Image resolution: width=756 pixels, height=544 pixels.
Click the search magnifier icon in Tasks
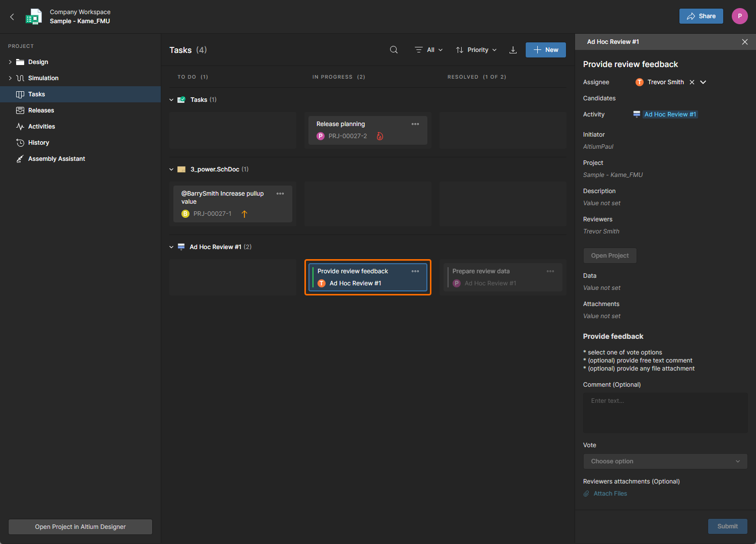pyautogui.click(x=394, y=50)
